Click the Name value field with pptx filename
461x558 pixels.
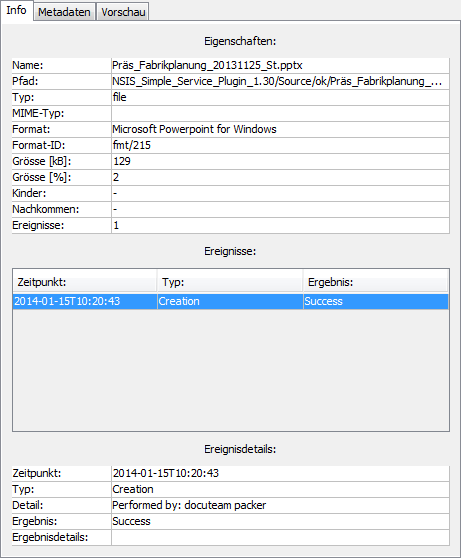280,65
